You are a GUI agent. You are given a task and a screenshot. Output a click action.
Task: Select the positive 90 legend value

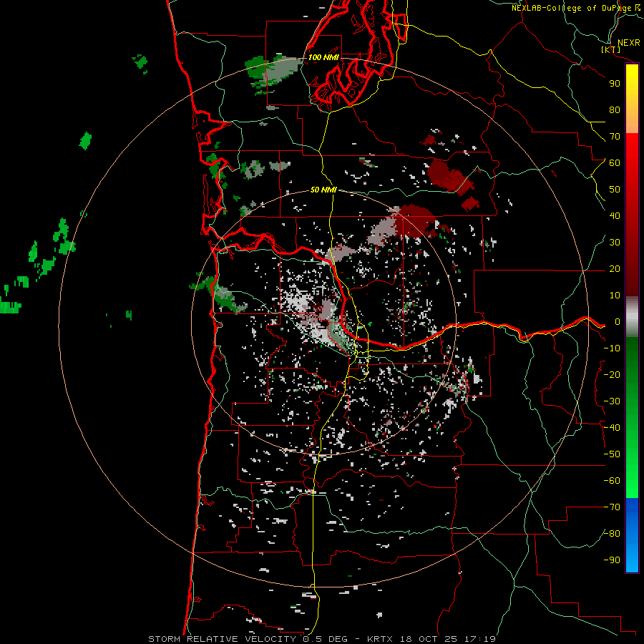tap(615, 84)
